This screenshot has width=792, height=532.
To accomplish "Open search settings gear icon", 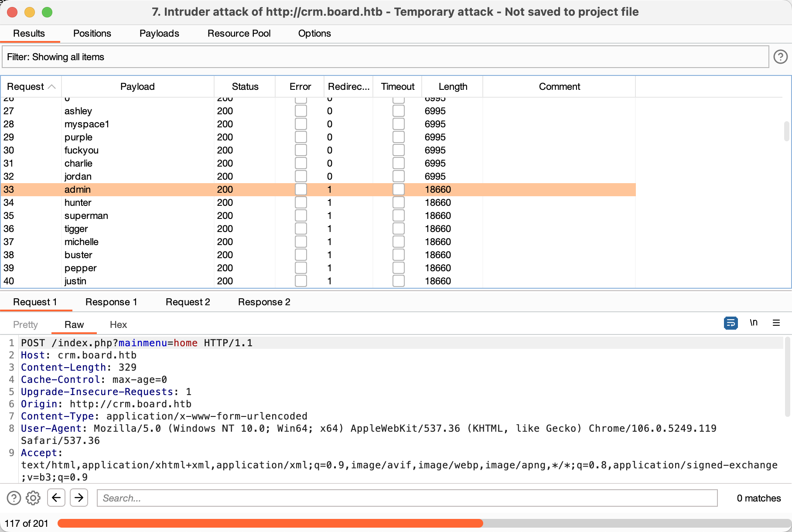I will pos(33,498).
